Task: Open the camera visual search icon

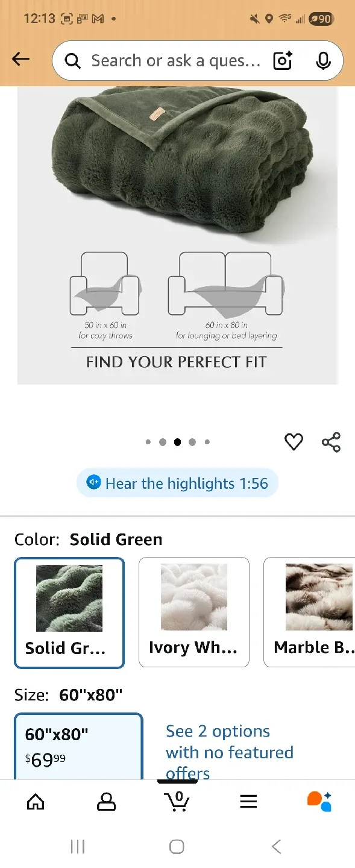Action: pyautogui.click(x=282, y=60)
